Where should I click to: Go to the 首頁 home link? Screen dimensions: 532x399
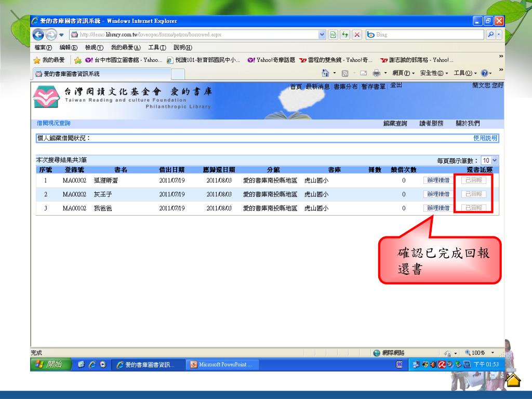[296, 87]
